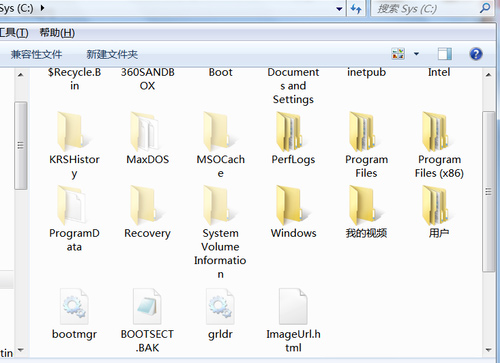Viewport: 500px width, 363px height.
Task: Open the view options dropdown arrow
Action: pos(416,54)
